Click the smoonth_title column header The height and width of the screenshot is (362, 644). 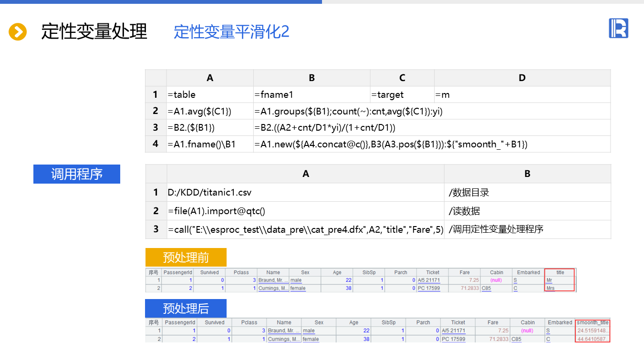(x=592, y=322)
